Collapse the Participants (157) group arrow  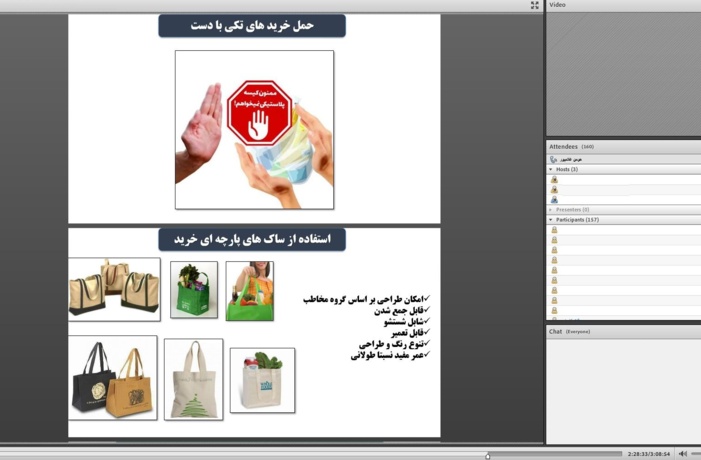click(x=551, y=220)
